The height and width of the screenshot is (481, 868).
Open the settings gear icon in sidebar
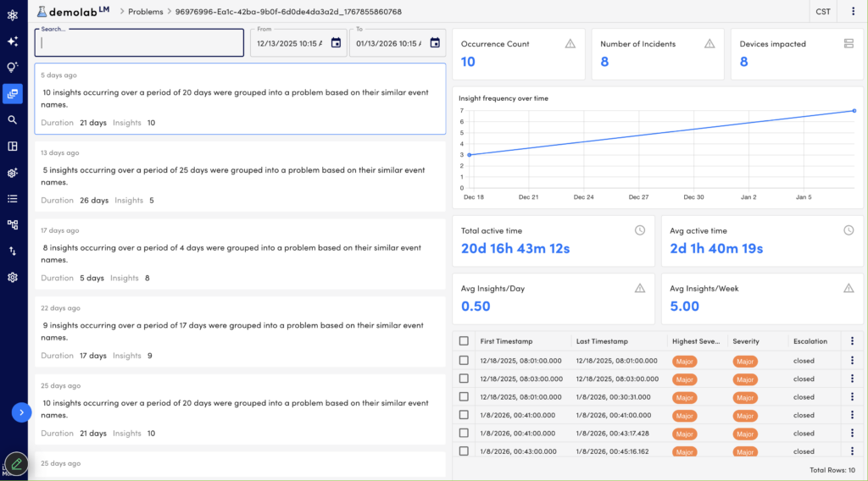12,277
